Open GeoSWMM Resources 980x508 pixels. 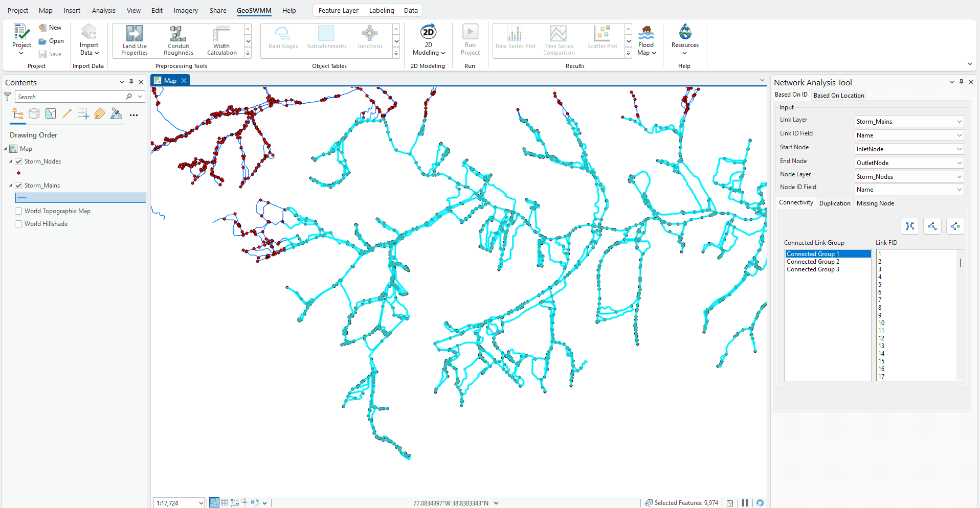click(684, 40)
